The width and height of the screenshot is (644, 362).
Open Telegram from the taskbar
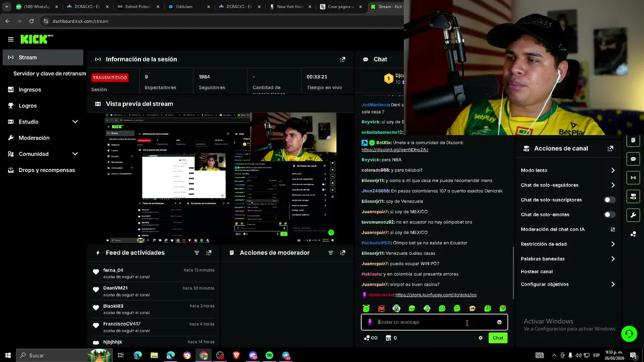coord(286,355)
